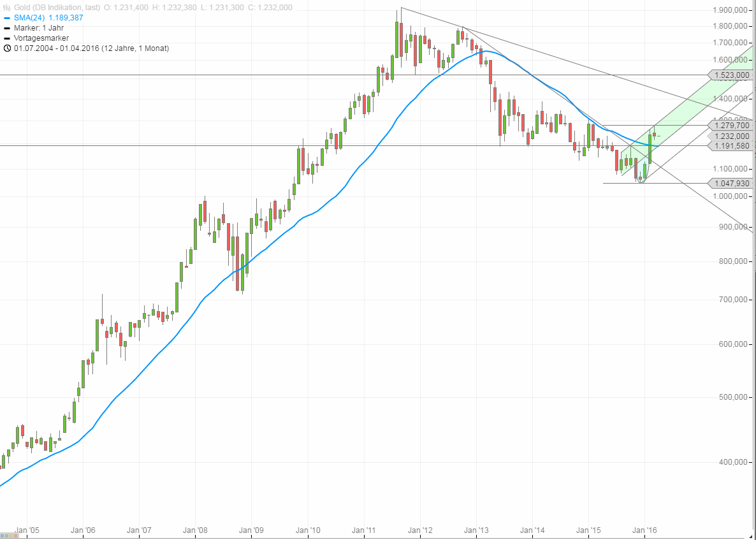Click the 1,047,930 price marker flag

731,183
